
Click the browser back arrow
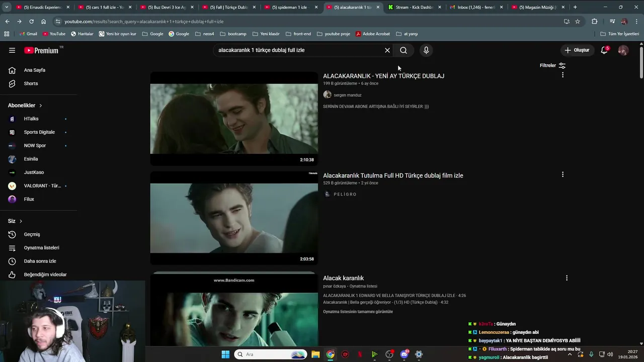click(x=7, y=22)
